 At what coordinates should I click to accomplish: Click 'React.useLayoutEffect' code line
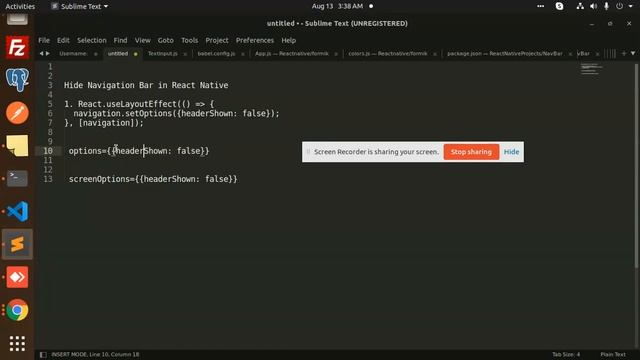139,104
